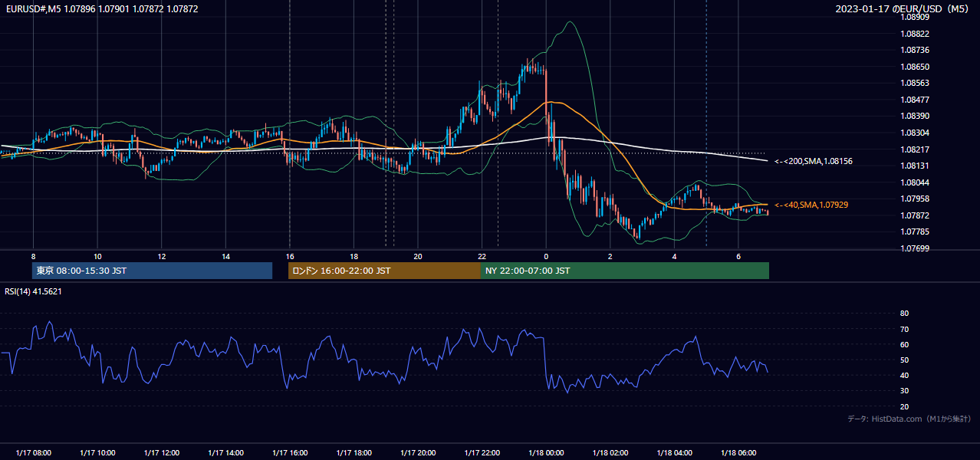Click hour tick 18 below price chart
Viewport: 980px width, 460px height.
(354, 256)
